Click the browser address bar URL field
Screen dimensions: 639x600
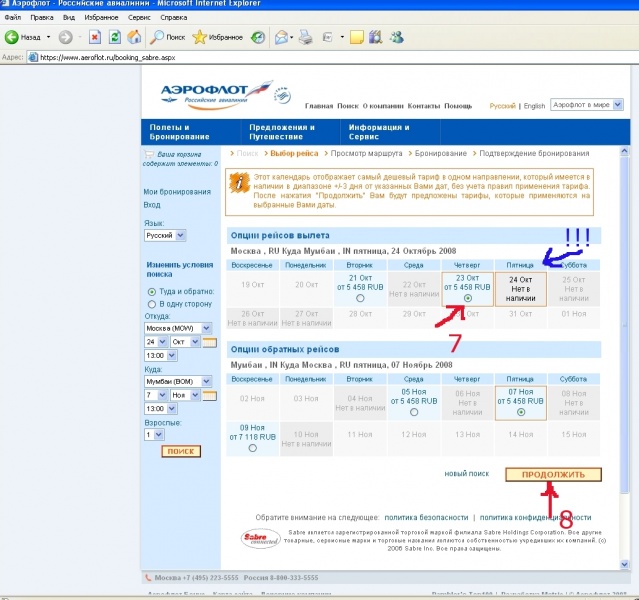(300, 58)
